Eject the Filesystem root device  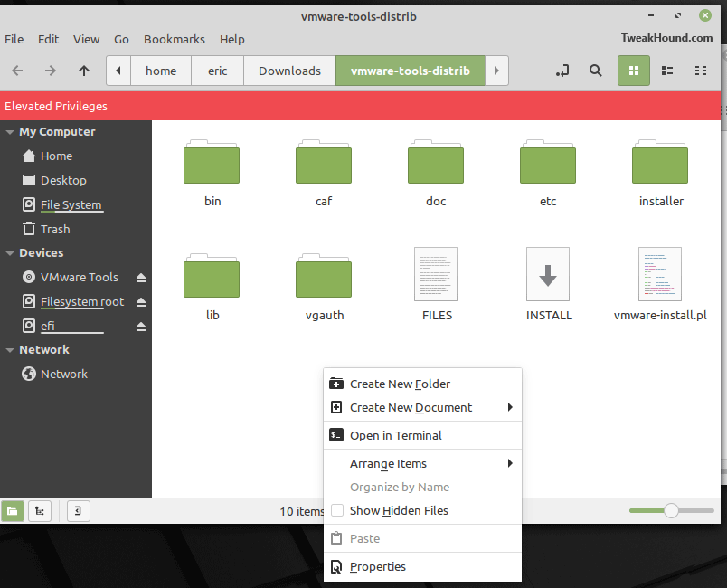[141, 302]
